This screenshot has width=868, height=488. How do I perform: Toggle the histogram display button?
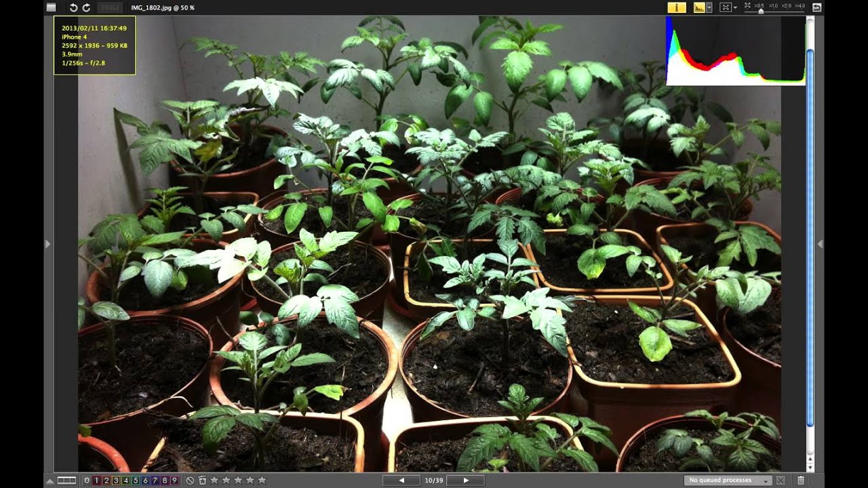click(x=699, y=7)
